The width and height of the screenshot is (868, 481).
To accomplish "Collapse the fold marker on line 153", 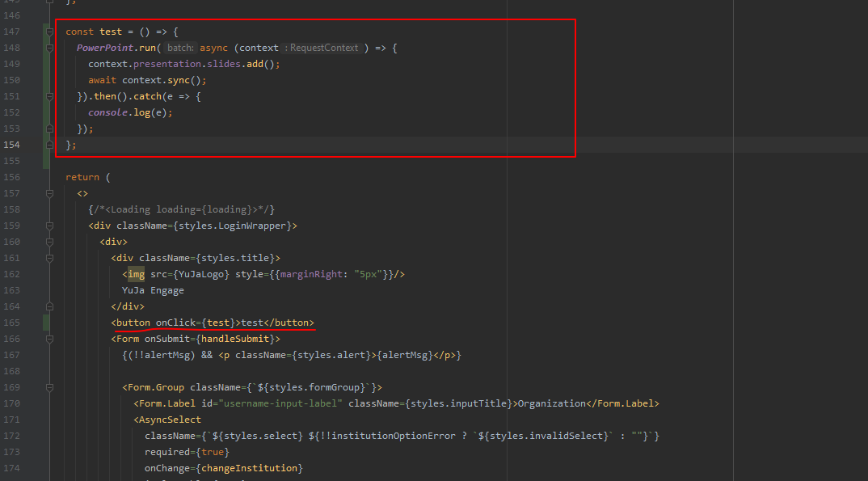I will point(49,129).
